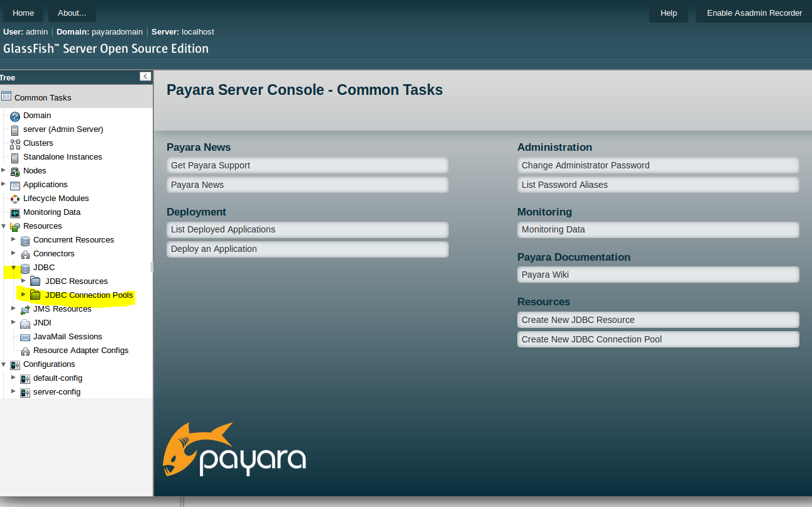The height and width of the screenshot is (507, 812).
Task: Click the Nodes icon in tree
Action: tap(15, 172)
